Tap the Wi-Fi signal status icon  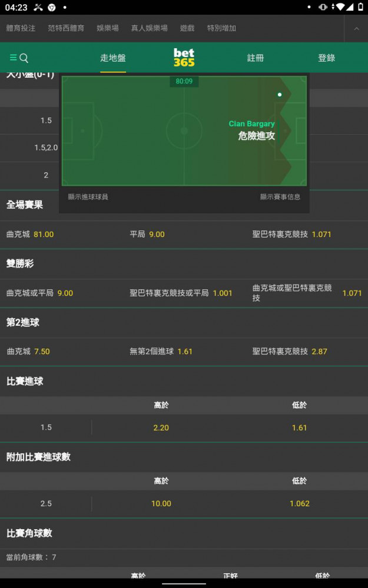(340, 7)
